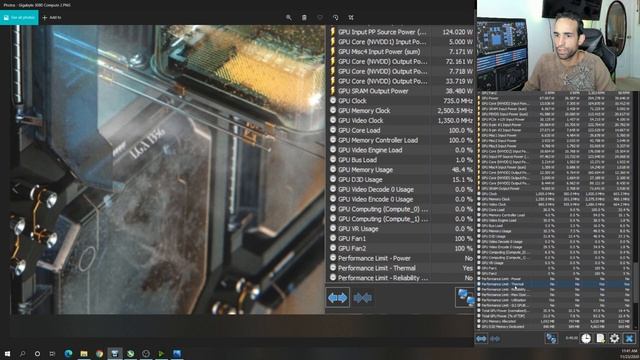The image size is (640, 360).
Task: Open Windows Start menu
Action: pyautogui.click(x=7, y=353)
